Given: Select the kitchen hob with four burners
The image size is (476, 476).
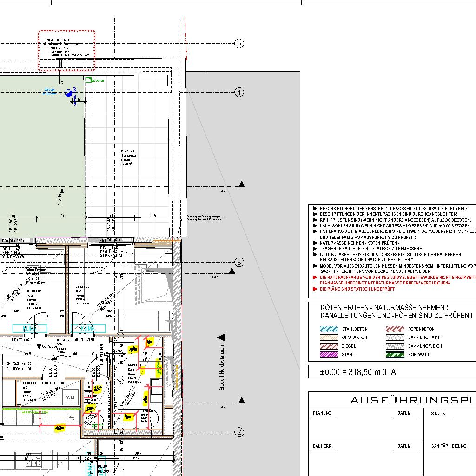Looking at the screenshot, I should [33, 460].
